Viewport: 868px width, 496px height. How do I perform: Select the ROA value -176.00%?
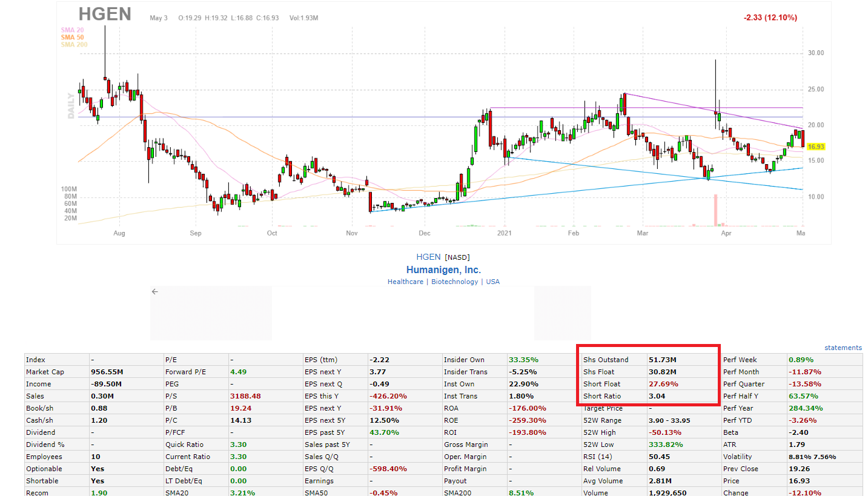click(528, 408)
